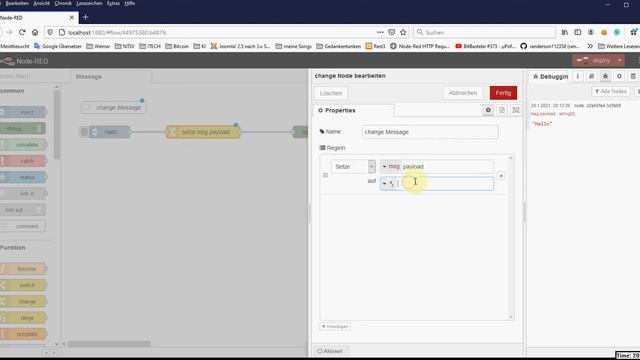Open the Alle Nodes debug filter
Screen dimensions: 640x360
point(611,92)
